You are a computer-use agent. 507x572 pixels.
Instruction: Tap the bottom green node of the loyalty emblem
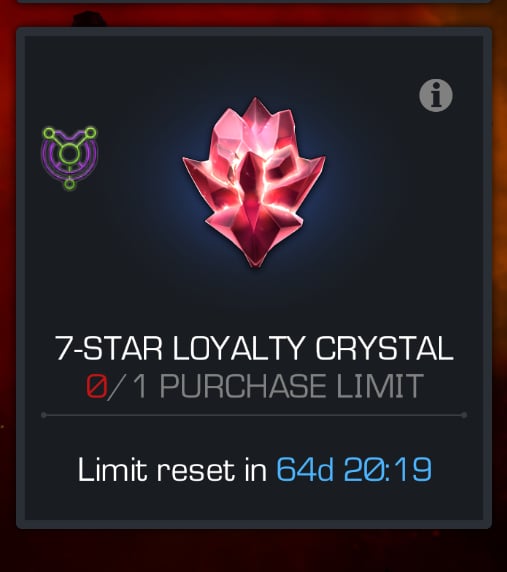[69, 184]
